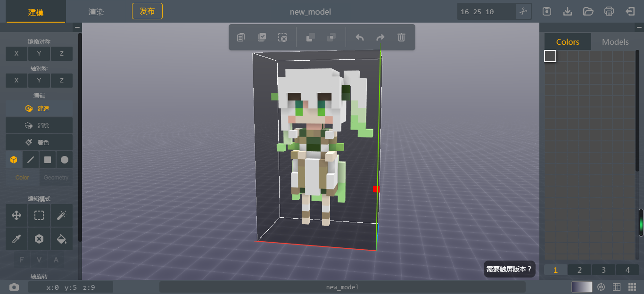Toggle the V mode button

39,260
